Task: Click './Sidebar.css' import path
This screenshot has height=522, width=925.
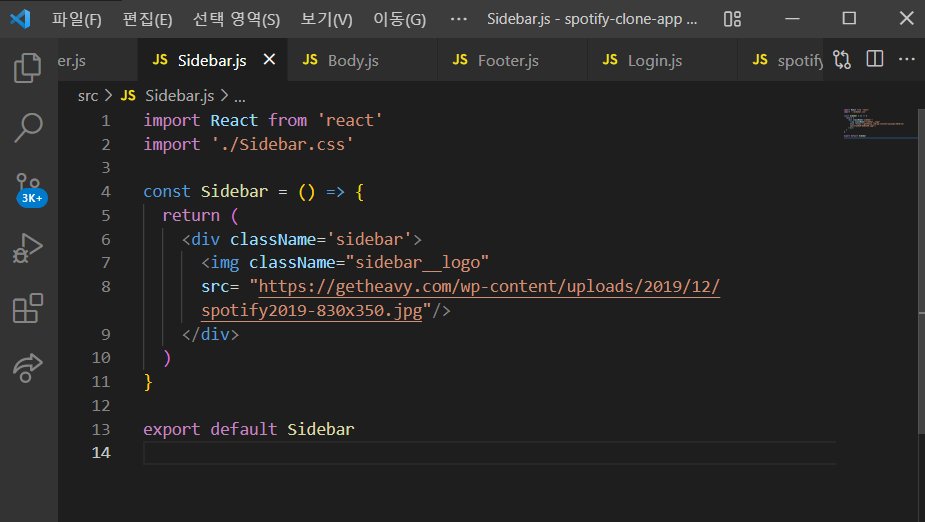Action: coord(282,145)
